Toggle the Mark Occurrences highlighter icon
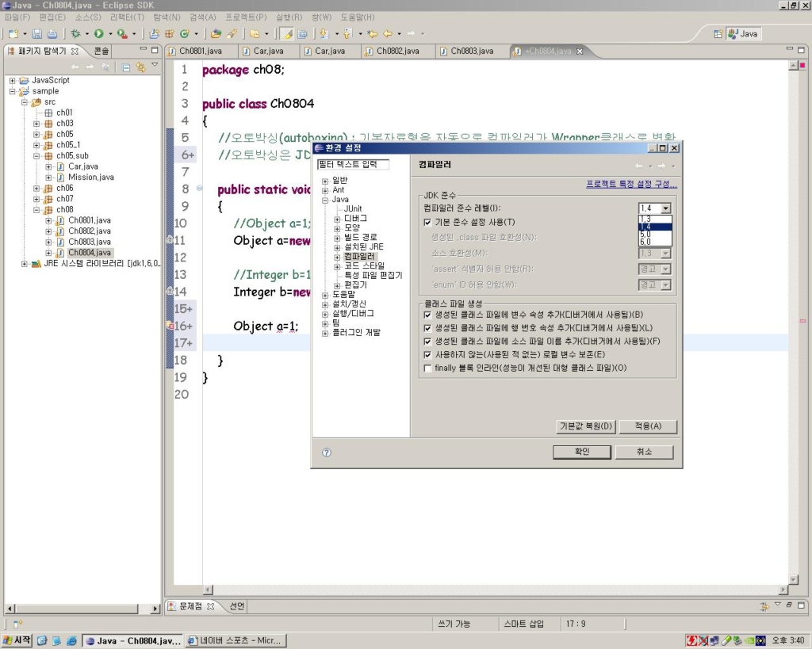Screen dimensions: 812x649 coord(287,33)
